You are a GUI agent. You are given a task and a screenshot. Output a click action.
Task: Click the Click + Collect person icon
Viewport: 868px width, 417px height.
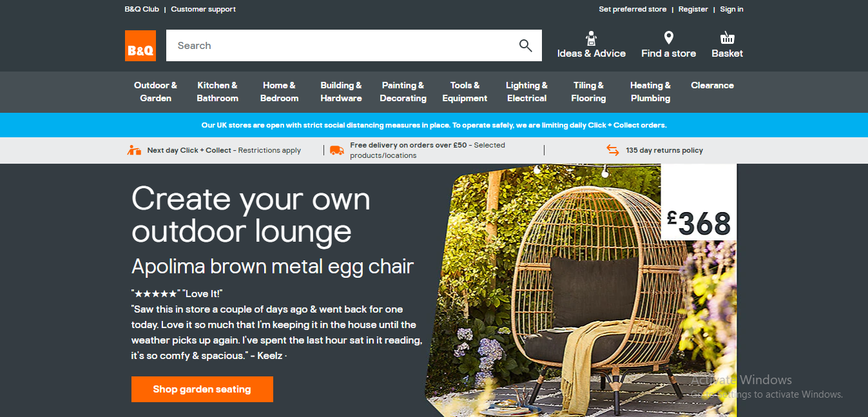(134, 150)
